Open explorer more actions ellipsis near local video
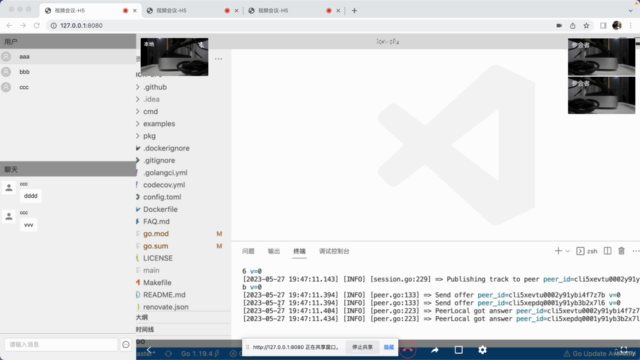 pos(218,59)
